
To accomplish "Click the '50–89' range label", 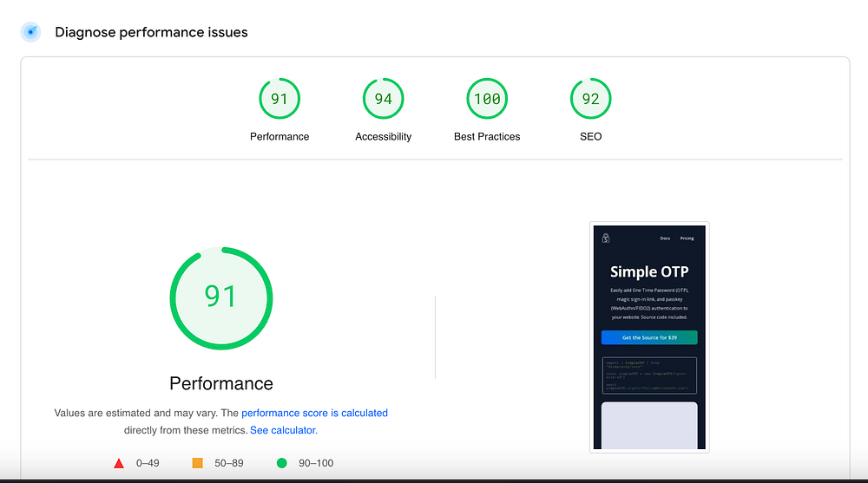I will [x=228, y=463].
